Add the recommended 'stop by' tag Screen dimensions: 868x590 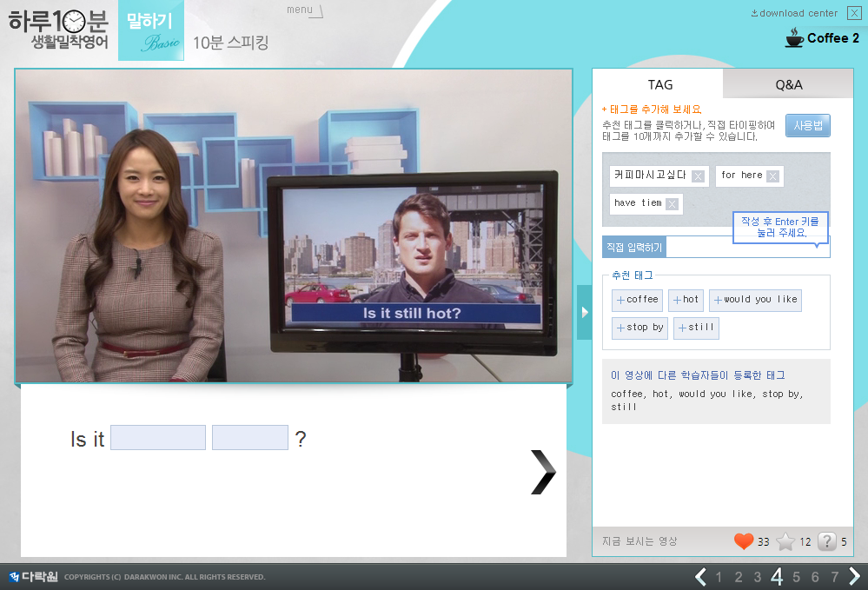click(639, 328)
